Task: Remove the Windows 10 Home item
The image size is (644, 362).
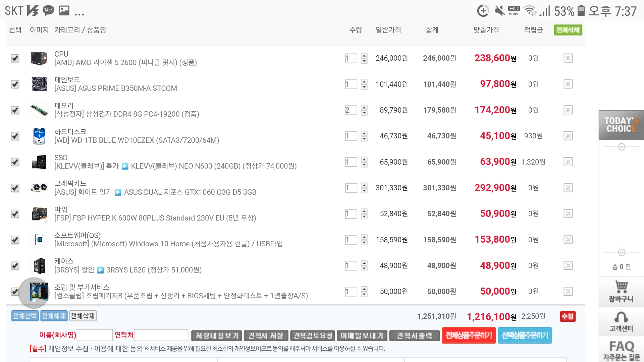Action: (x=568, y=240)
